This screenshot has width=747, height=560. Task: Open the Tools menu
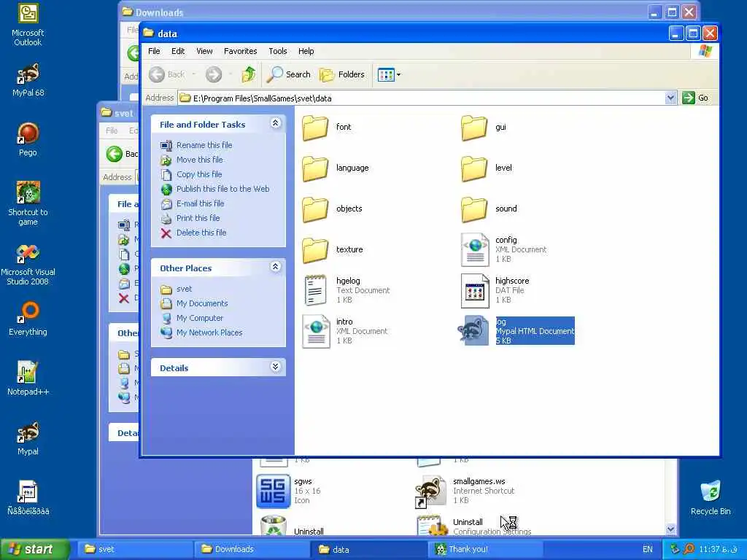(x=278, y=51)
